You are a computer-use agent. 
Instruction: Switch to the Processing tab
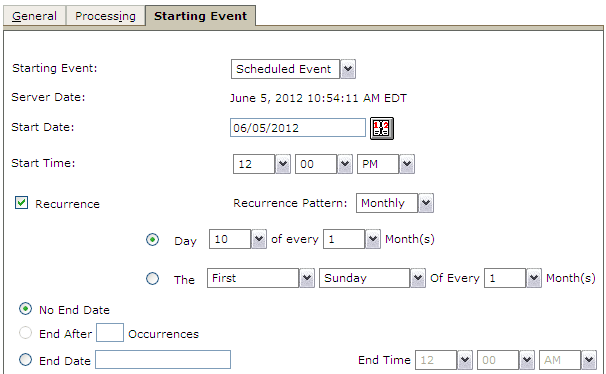click(106, 16)
